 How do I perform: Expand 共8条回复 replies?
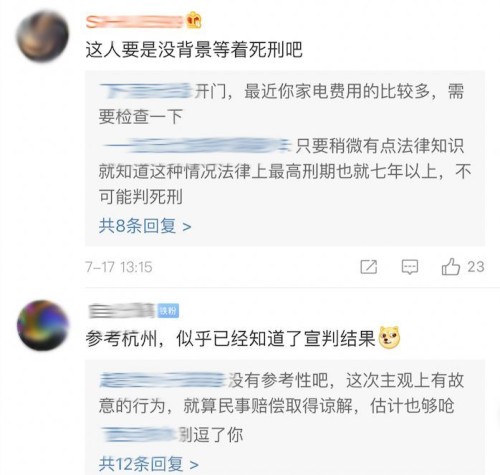[x=145, y=226]
